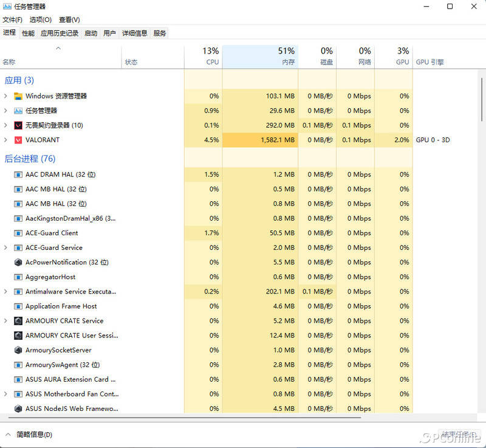Click the vertical scrollbar thumb
The image size is (486, 448).
tap(482, 100)
